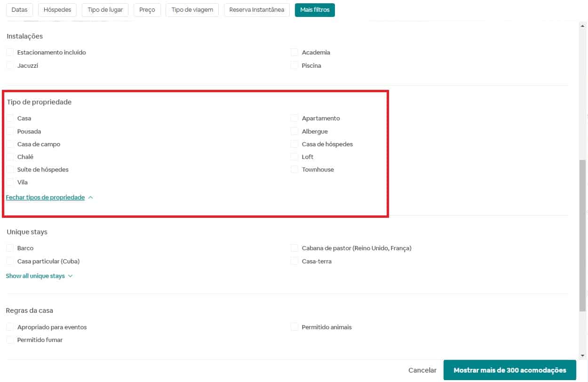Tick Permitido fumar checkbox
Viewport: 588px width, 382px height.
[10, 340]
